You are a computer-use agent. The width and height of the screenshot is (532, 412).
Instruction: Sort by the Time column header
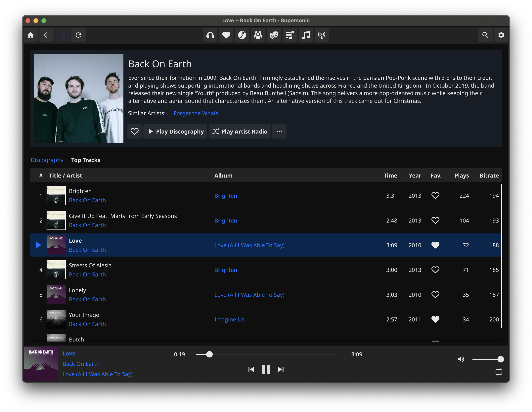pos(390,175)
